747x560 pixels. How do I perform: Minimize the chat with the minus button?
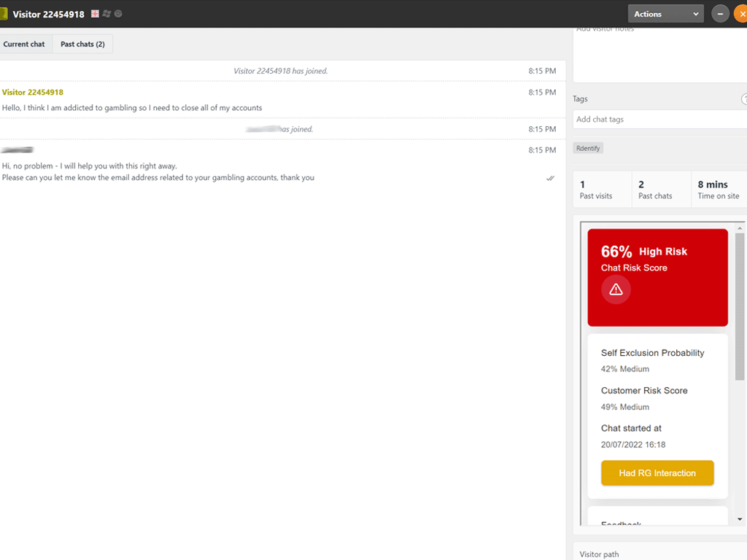click(x=720, y=14)
